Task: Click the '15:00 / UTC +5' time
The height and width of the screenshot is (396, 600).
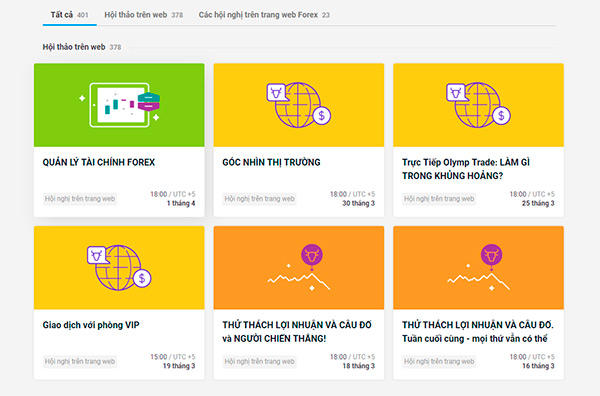Action: coord(173,357)
